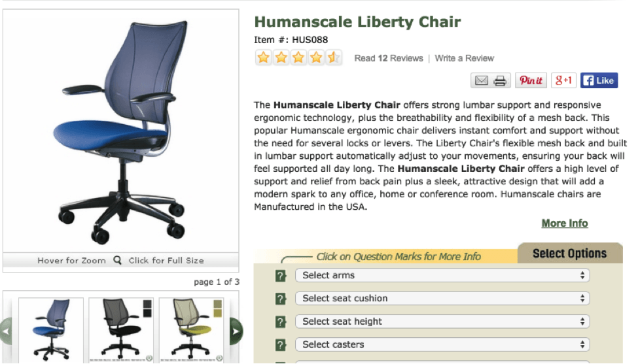This screenshot has height=364, width=638.
Task: Go to next thumbnail page arrow
Action: tap(236, 331)
